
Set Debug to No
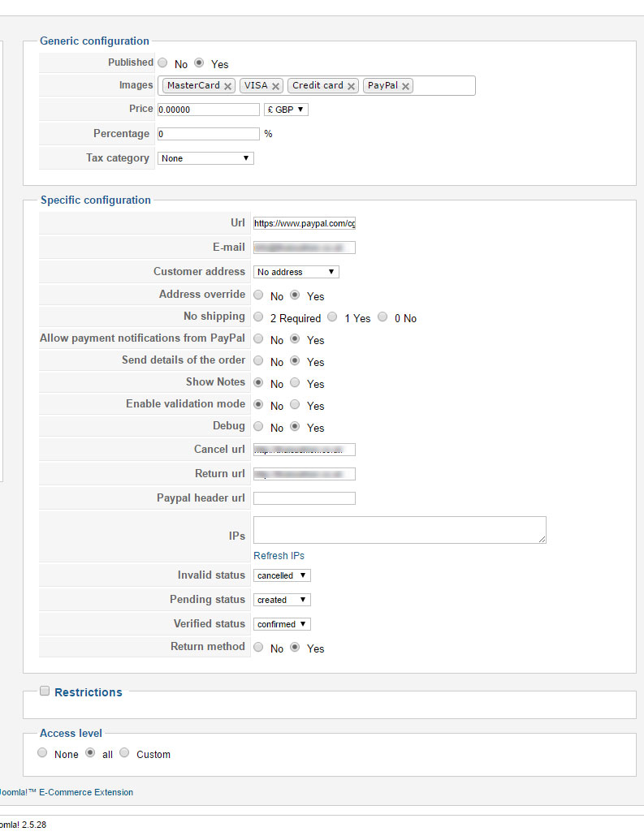click(259, 426)
